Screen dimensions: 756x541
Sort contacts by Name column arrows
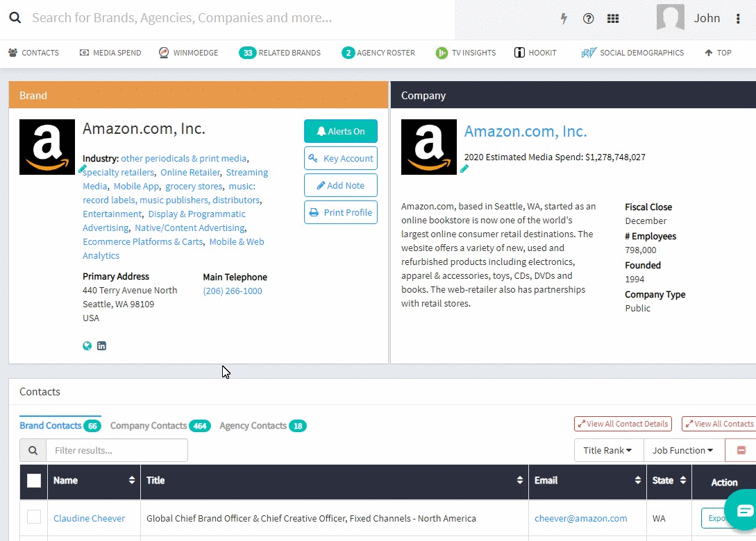click(x=132, y=480)
